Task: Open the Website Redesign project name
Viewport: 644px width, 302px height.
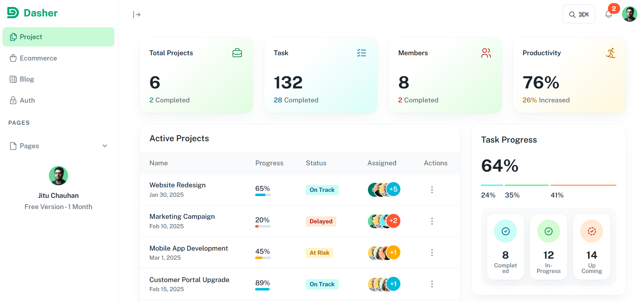Action: pyautogui.click(x=177, y=185)
